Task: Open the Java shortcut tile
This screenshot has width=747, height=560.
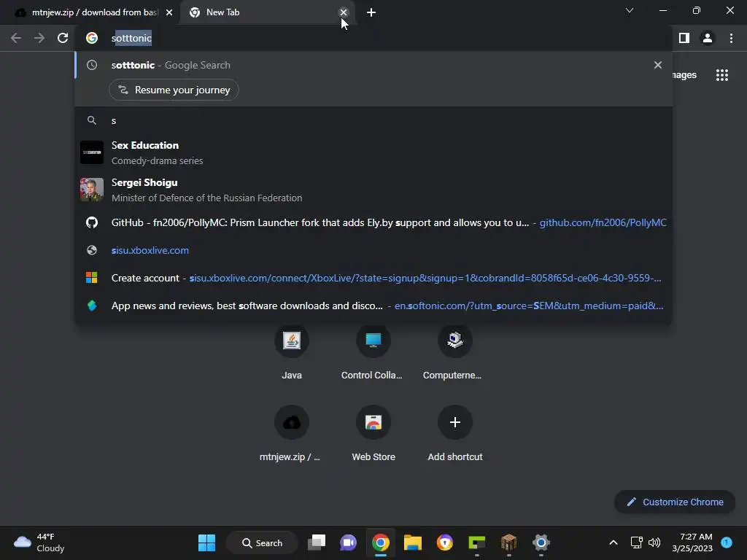Action: 292,354
